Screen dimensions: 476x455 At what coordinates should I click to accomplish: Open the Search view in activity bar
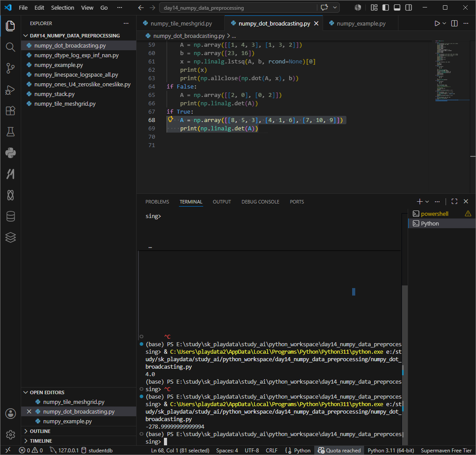tap(10, 47)
